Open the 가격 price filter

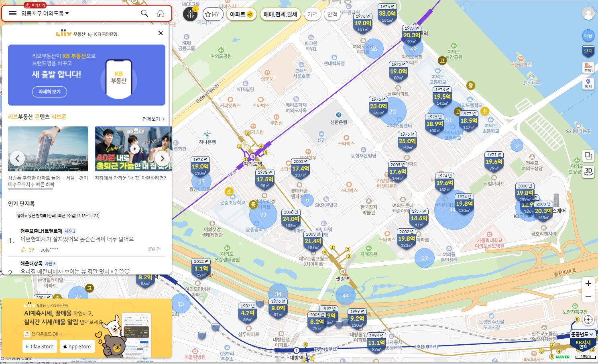point(312,14)
